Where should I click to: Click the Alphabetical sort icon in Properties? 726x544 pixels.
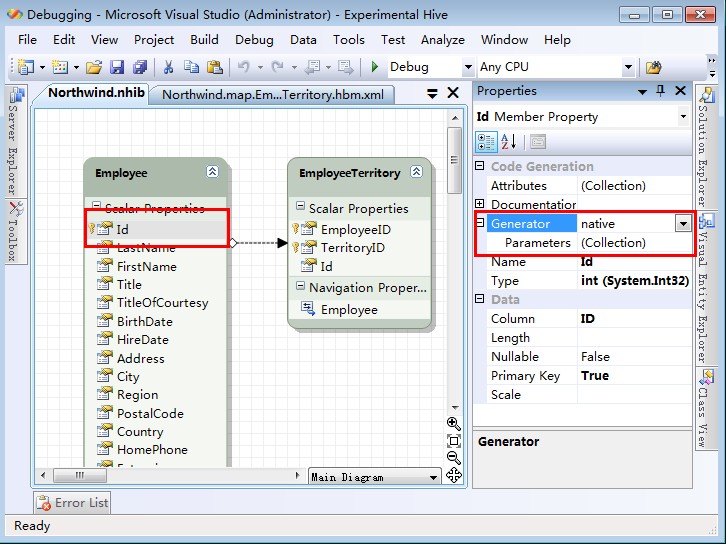509,142
